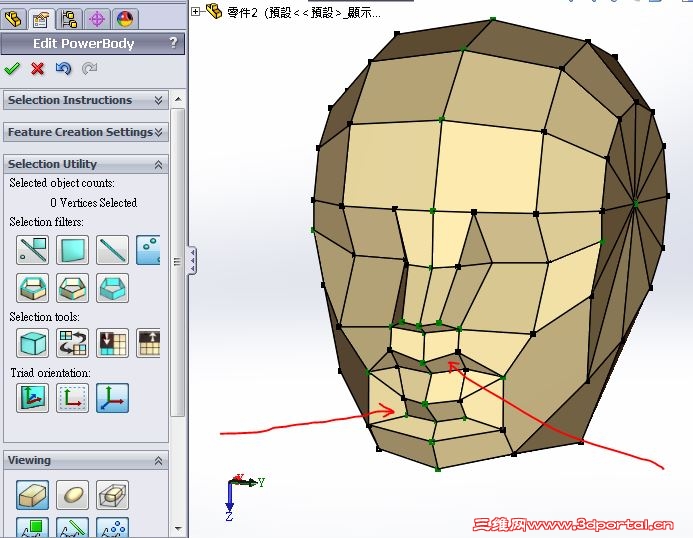Collapse the panel using the side handle
This screenshot has width=693, height=538.
coord(192,261)
